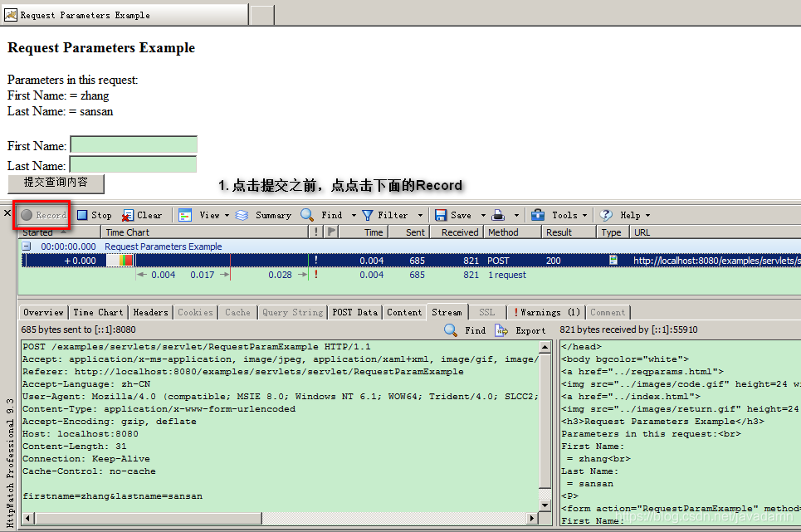Image resolution: width=801 pixels, height=532 pixels.
Task: Expand the View dropdown arrow
Action: (227, 216)
